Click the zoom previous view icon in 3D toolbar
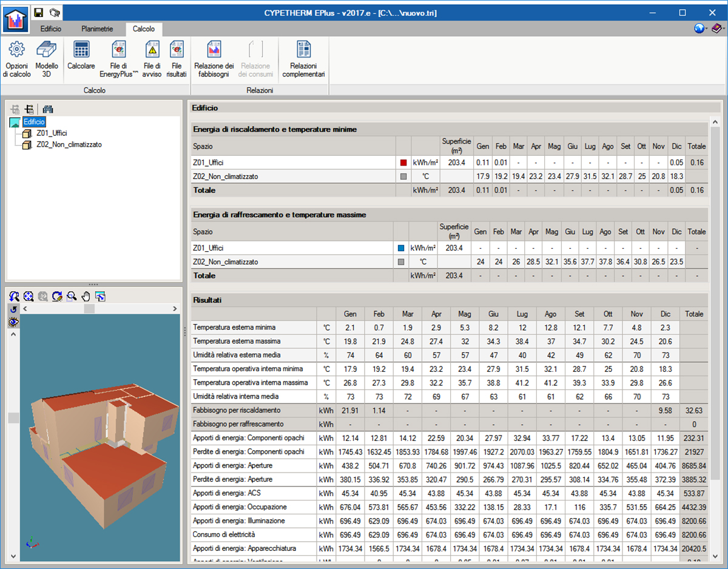 [14, 296]
